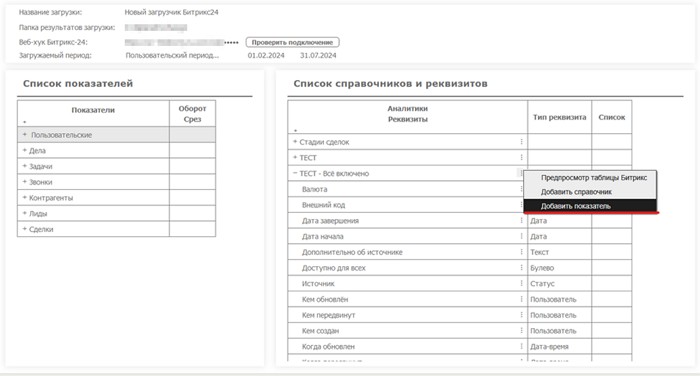The width and height of the screenshot is (700, 376).
Task: Click the Веб-хук Битрикс-24 masked field
Action: (x=182, y=42)
